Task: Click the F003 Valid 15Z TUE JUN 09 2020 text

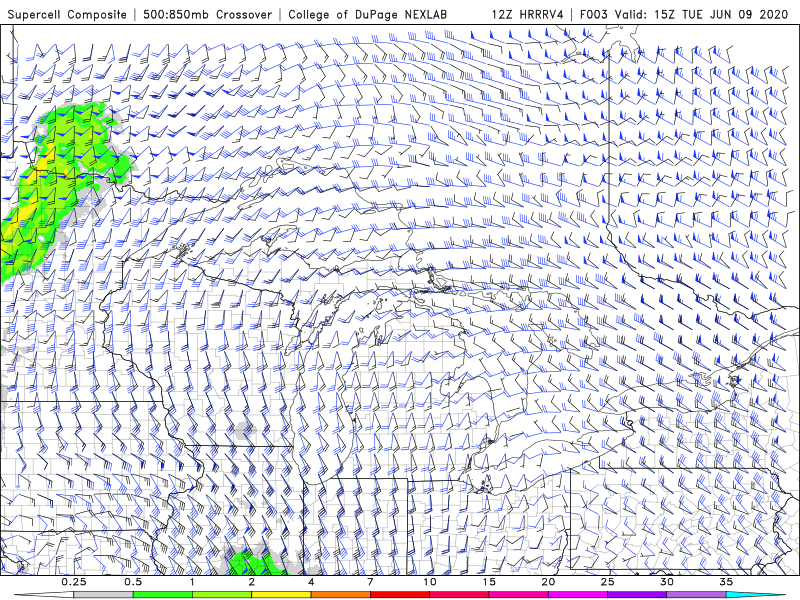Action: point(684,15)
